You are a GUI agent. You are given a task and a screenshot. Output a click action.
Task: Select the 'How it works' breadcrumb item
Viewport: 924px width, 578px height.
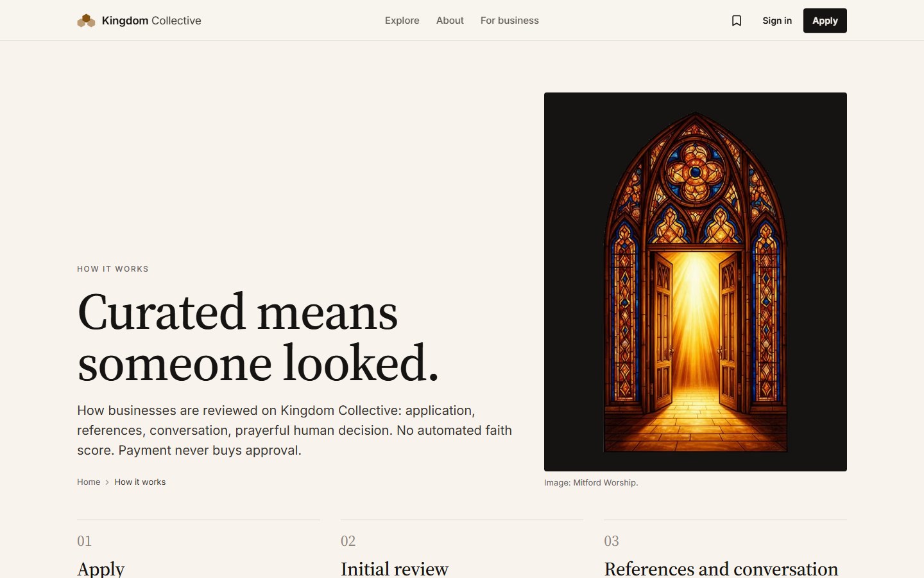pyautogui.click(x=140, y=482)
